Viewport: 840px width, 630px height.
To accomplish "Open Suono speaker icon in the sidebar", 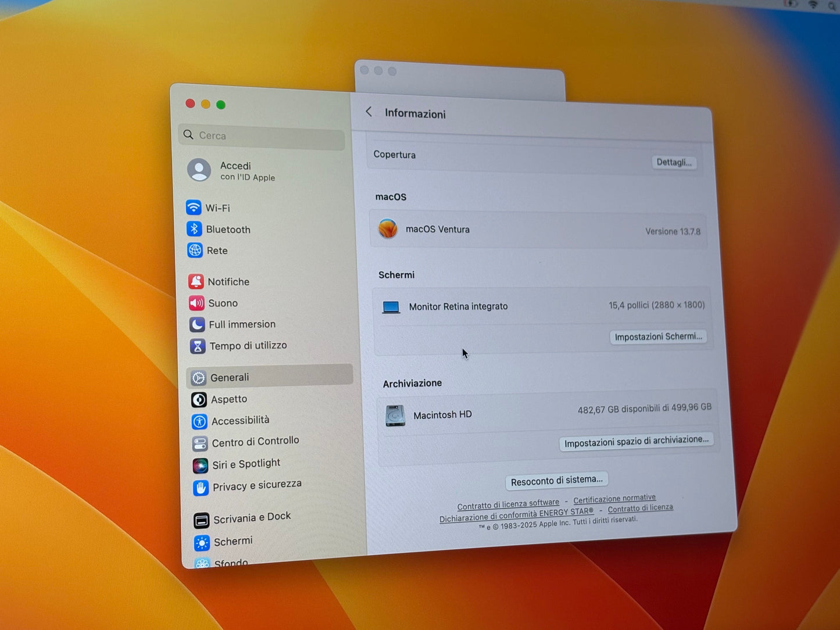I will coord(197,303).
